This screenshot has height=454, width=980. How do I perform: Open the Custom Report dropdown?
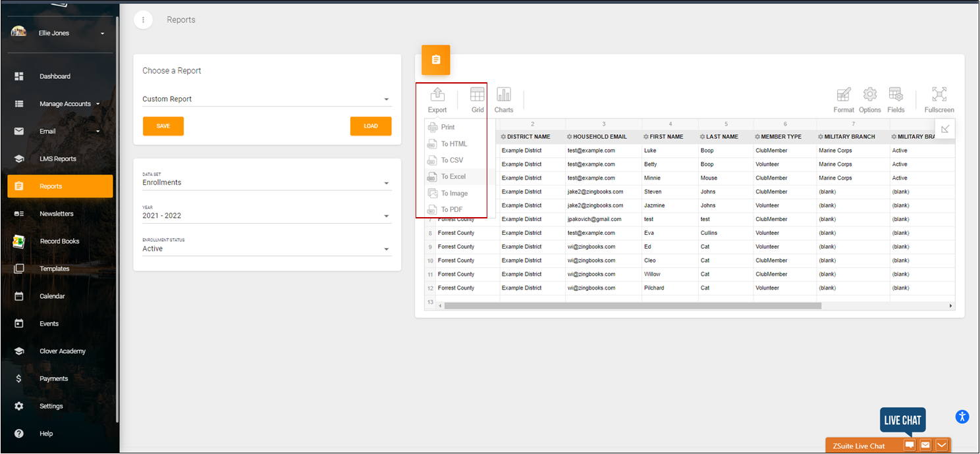[x=267, y=99]
